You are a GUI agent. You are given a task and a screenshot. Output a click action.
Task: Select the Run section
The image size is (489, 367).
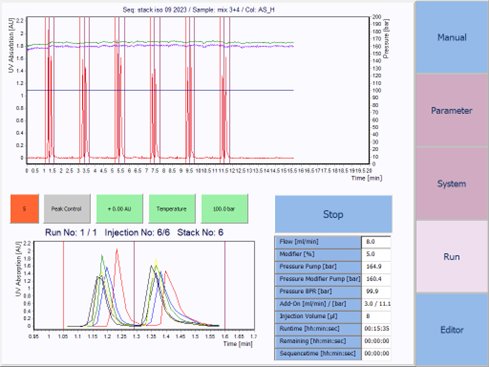click(451, 257)
